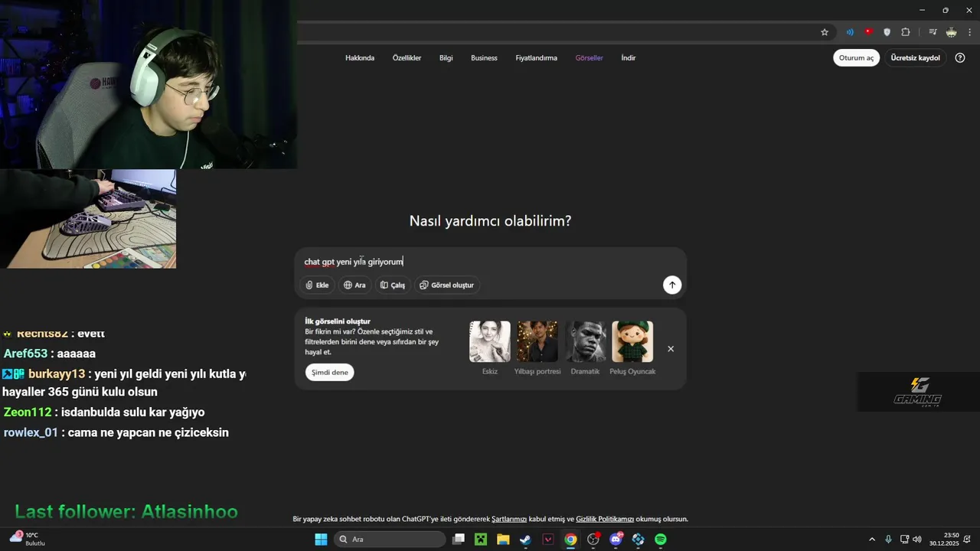Select the Peluş Oyuncak style thumbnail

(x=632, y=341)
